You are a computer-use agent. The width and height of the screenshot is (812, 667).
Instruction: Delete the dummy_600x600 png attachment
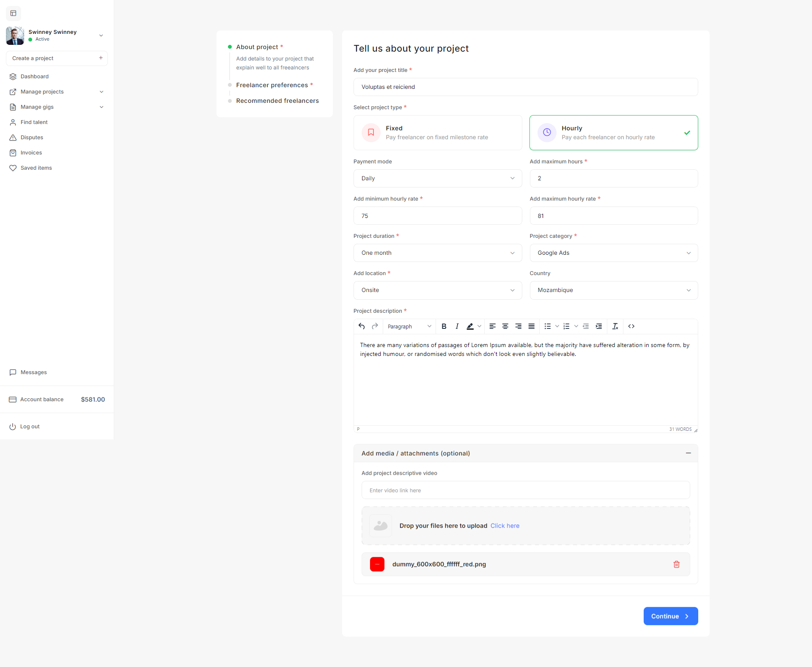point(676,564)
